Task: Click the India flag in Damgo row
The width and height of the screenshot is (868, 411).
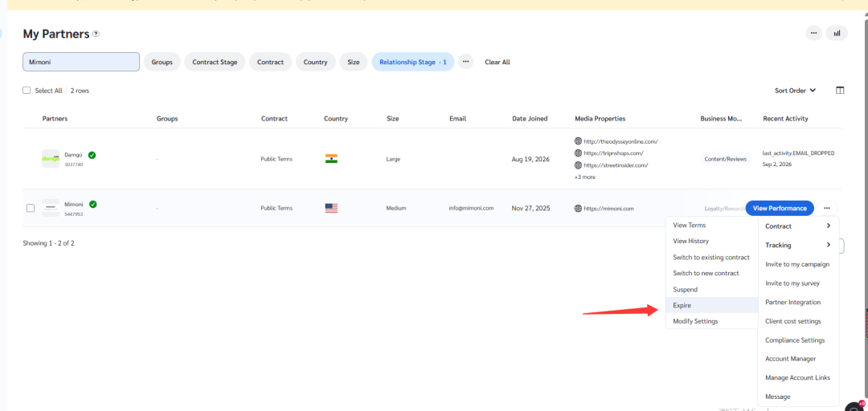Action: (x=331, y=159)
